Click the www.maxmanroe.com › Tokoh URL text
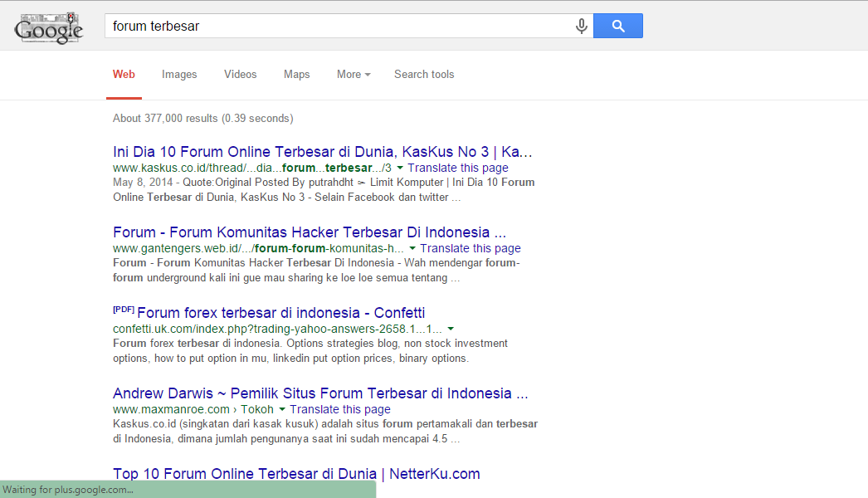 [193, 409]
